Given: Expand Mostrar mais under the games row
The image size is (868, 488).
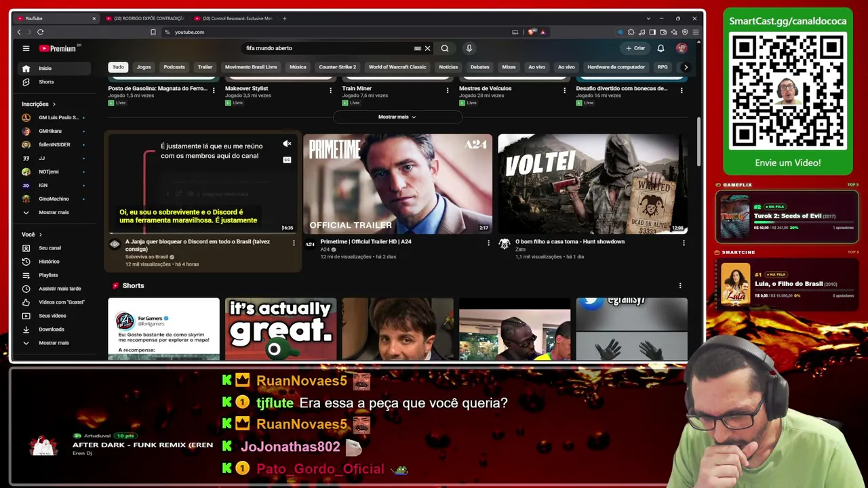Looking at the screenshot, I should 397,117.
